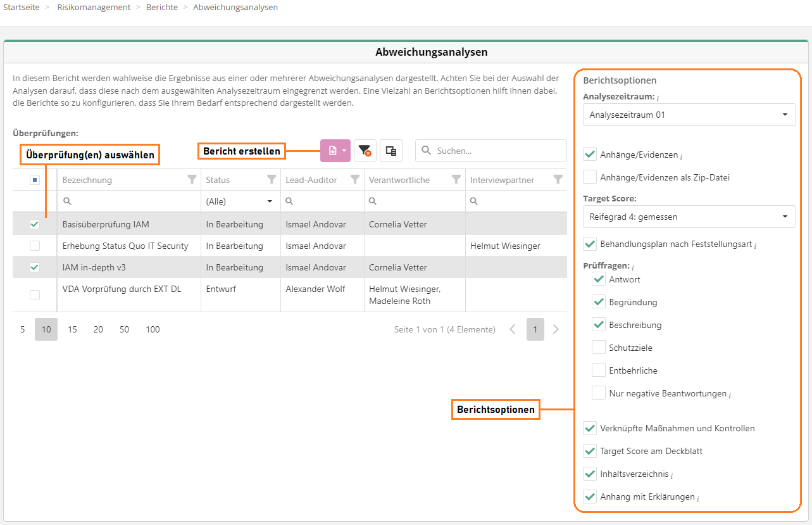Screen dimensions: 812x525
Task: Clear filters with the funnel icon
Action: [364, 151]
